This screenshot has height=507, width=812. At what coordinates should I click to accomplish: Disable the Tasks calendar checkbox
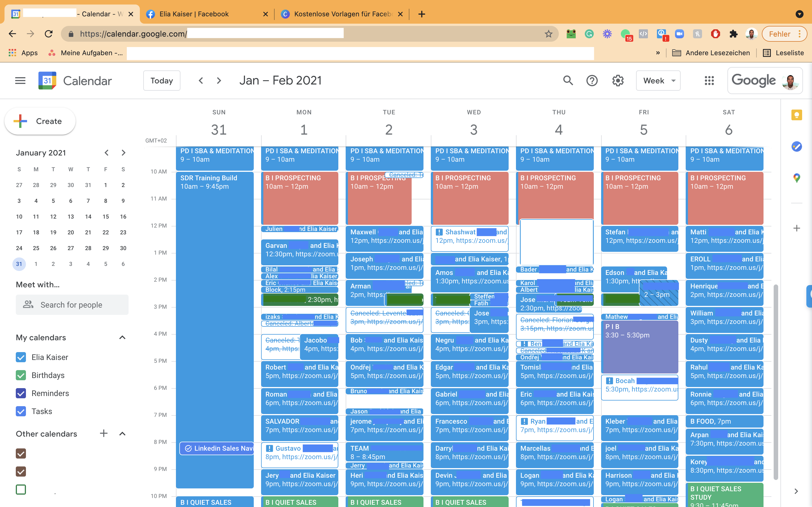pos(21,412)
